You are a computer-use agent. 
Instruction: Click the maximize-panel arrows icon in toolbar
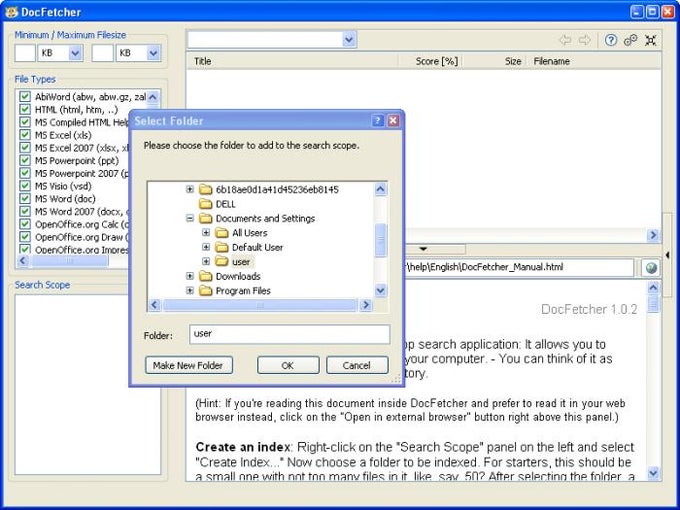point(650,40)
